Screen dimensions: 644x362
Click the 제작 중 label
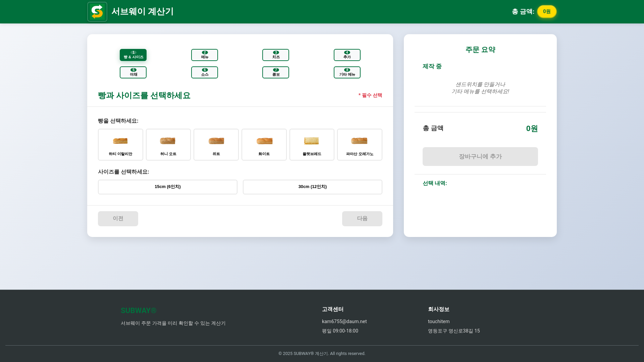pyautogui.click(x=432, y=66)
